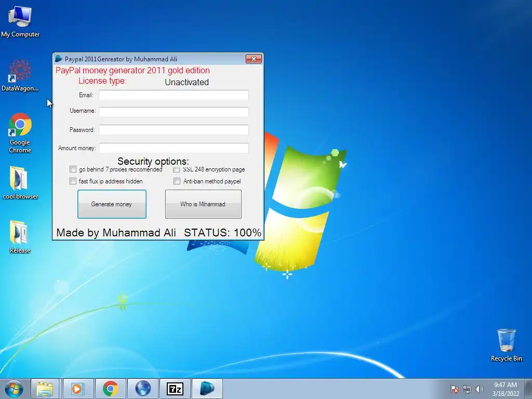The width and height of the screenshot is (532, 399).
Task: Open the DataWagon desktop shortcut
Action: pos(20,75)
